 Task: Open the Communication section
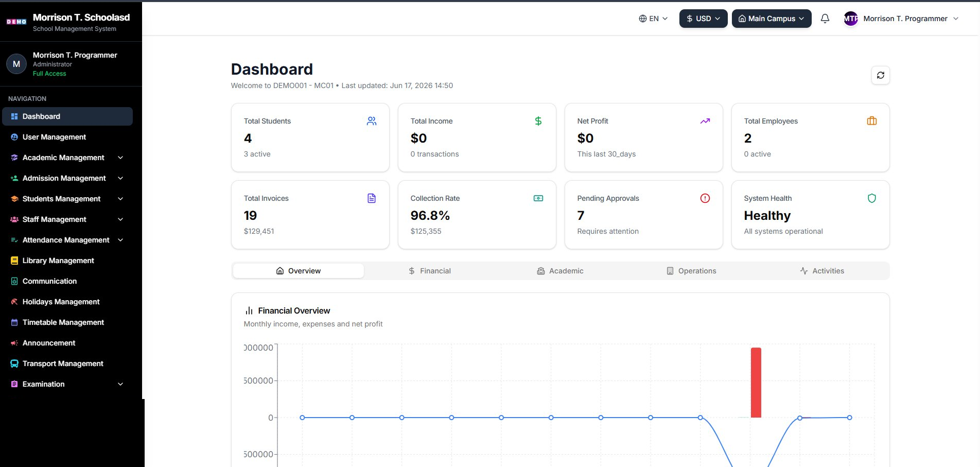click(x=67, y=281)
